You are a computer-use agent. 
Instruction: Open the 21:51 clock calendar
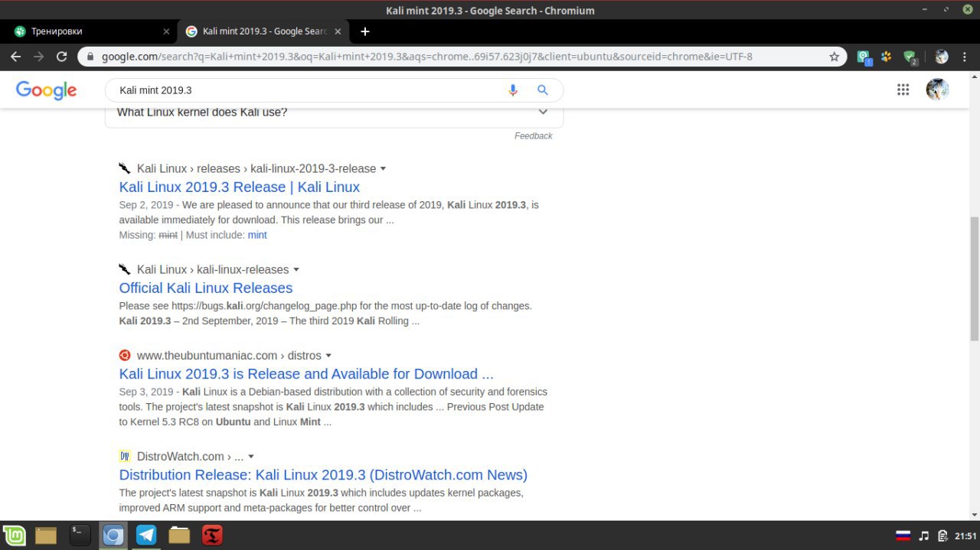(965, 535)
